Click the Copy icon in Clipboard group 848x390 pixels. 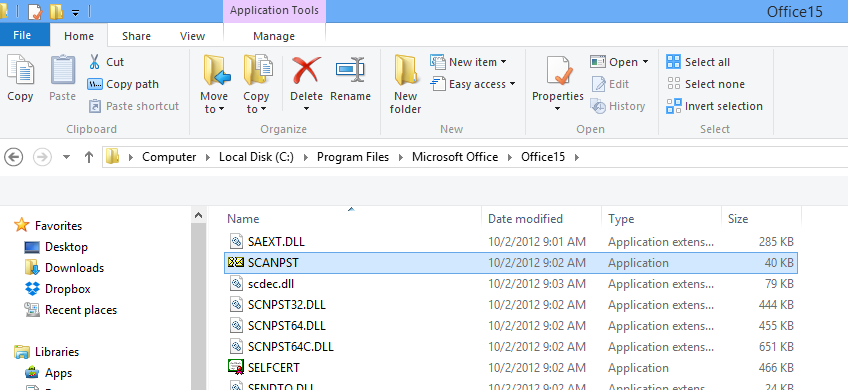point(20,70)
